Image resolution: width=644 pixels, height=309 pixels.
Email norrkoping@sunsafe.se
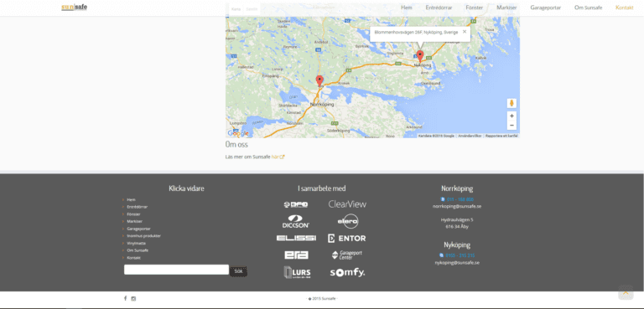(x=457, y=206)
